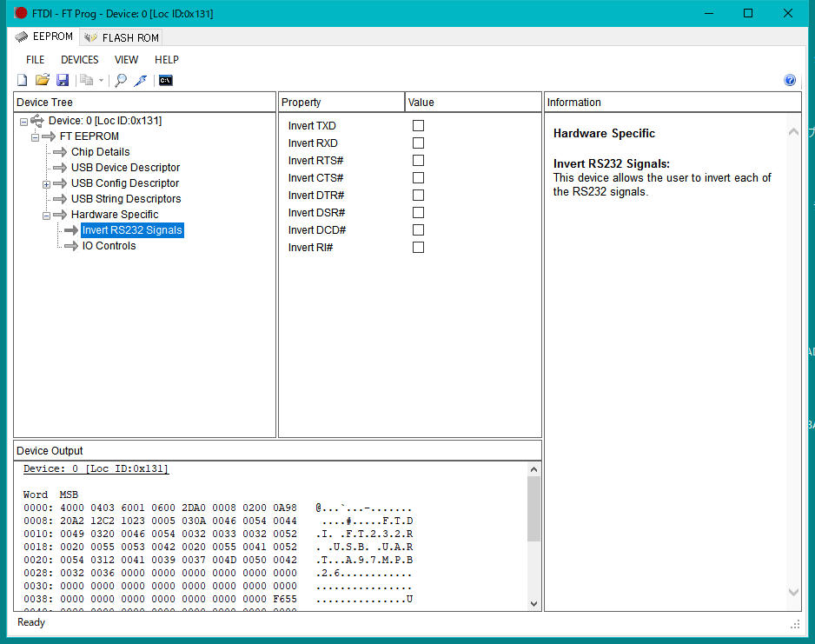Click the Save floppy disk icon
The width and height of the screenshot is (815, 644).
click(63, 81)
